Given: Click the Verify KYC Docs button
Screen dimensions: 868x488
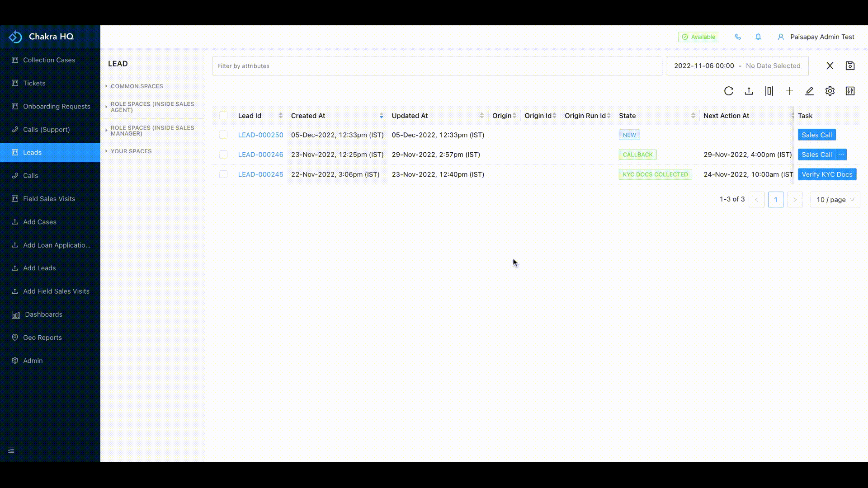Looking at the screenshot, I should [x=826, y=174].
